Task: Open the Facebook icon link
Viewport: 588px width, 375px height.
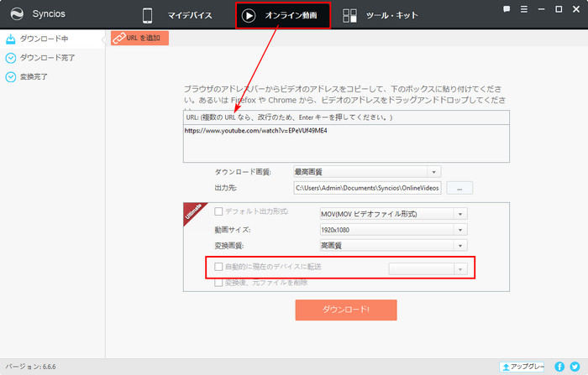Action: tap(559, 367)
